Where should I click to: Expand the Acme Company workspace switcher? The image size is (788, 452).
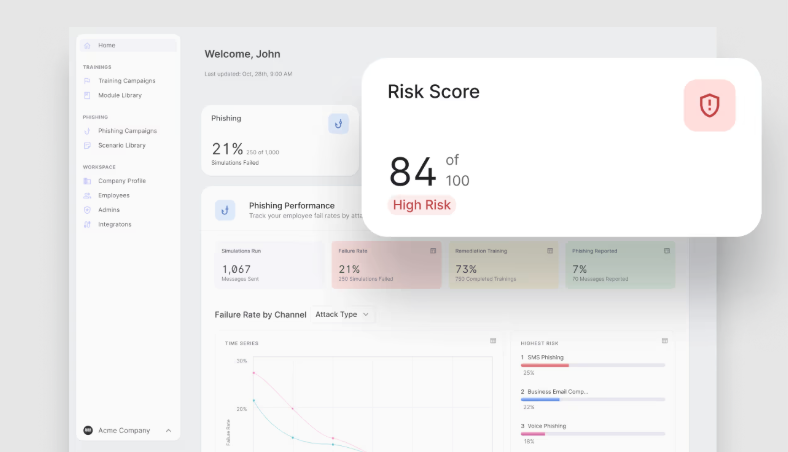click(128, 430)
